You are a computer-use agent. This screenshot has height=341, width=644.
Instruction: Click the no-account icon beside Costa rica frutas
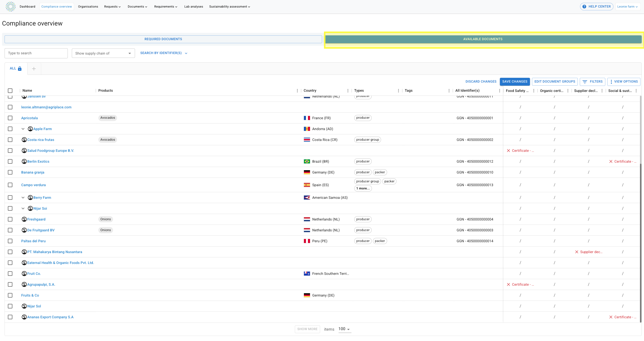tap(24, 140)
